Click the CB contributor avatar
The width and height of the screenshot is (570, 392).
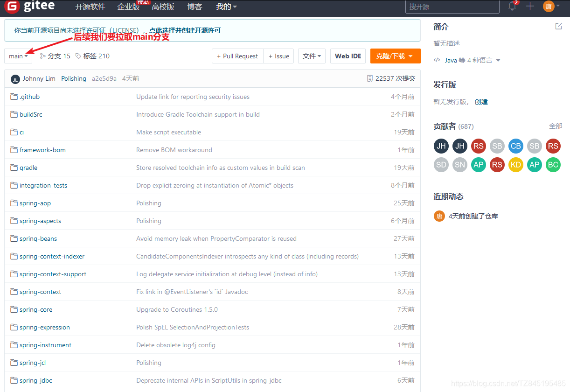tap(516, 146)
